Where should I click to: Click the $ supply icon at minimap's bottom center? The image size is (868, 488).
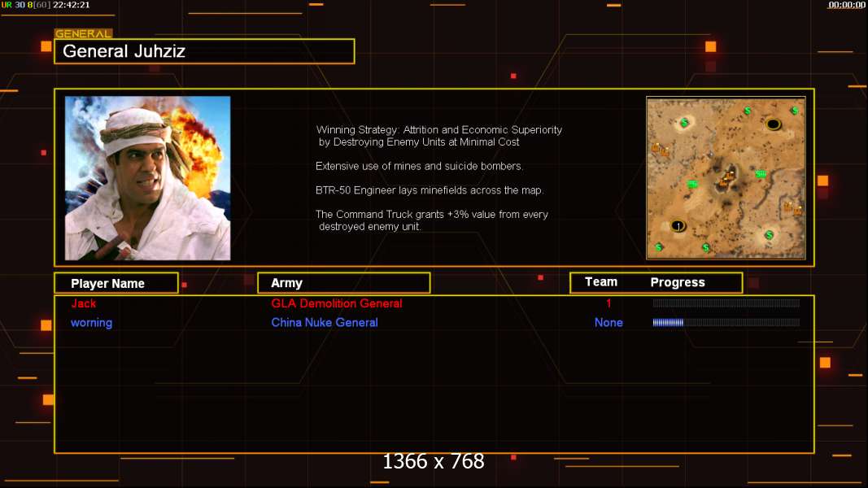pyautogui.click(x=706, y=247)
